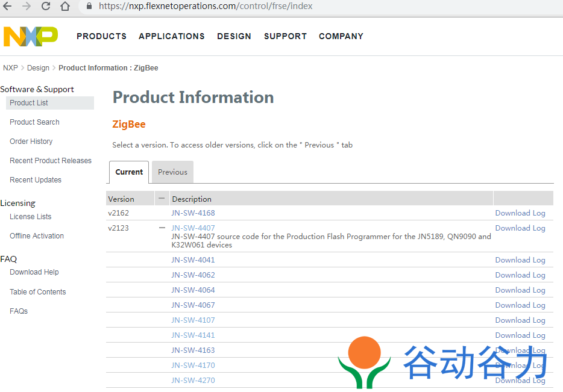Click the Version column header
This screenshot has width=563, height=392.
[x=130, y=199]
